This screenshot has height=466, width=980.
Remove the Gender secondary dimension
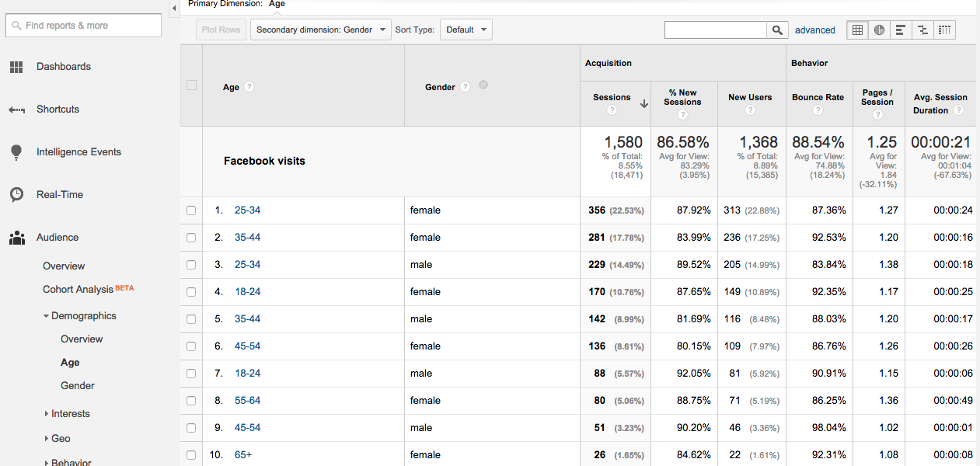(483, 85)
